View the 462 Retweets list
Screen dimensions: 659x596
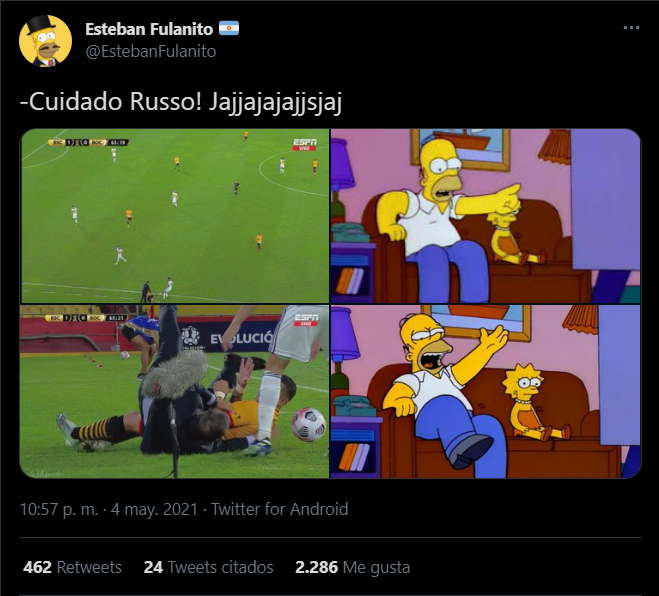click(x=72, y=567)
